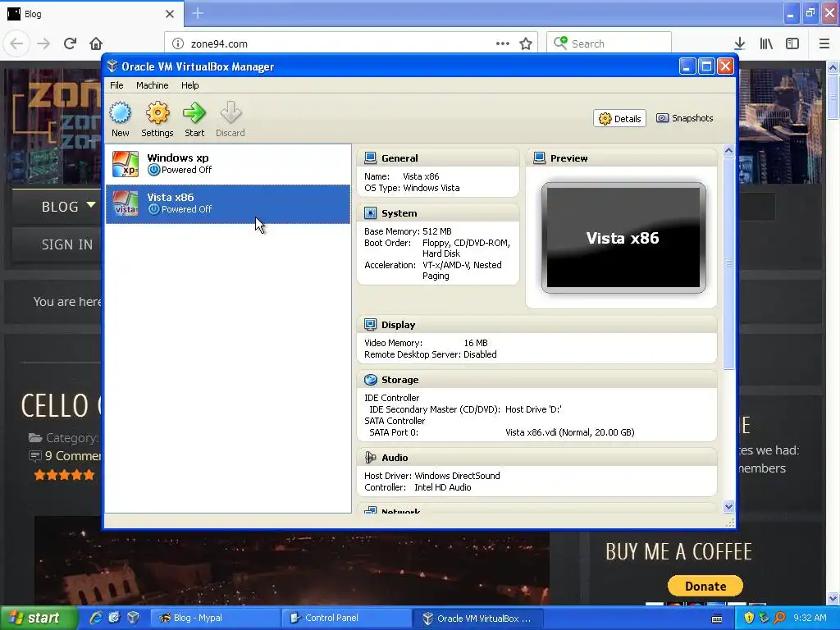The image size is (840, 630).
Task: Click the yellow Donate button
Action: [x=705, y=586]
